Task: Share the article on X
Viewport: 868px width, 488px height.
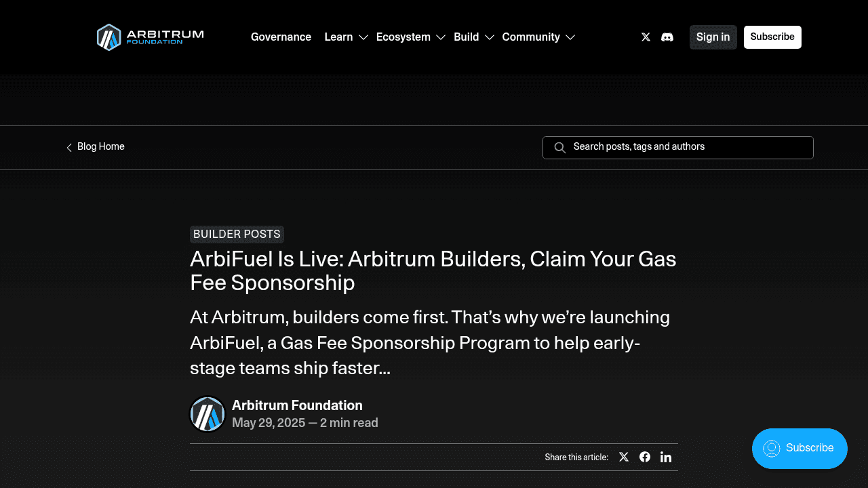Action: point(623,457)
